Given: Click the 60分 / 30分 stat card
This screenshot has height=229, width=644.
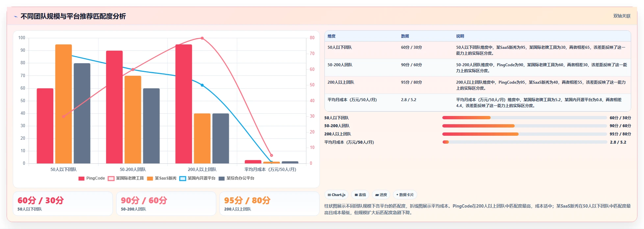Looking at the screenshot, I should [x=63, y=204].
